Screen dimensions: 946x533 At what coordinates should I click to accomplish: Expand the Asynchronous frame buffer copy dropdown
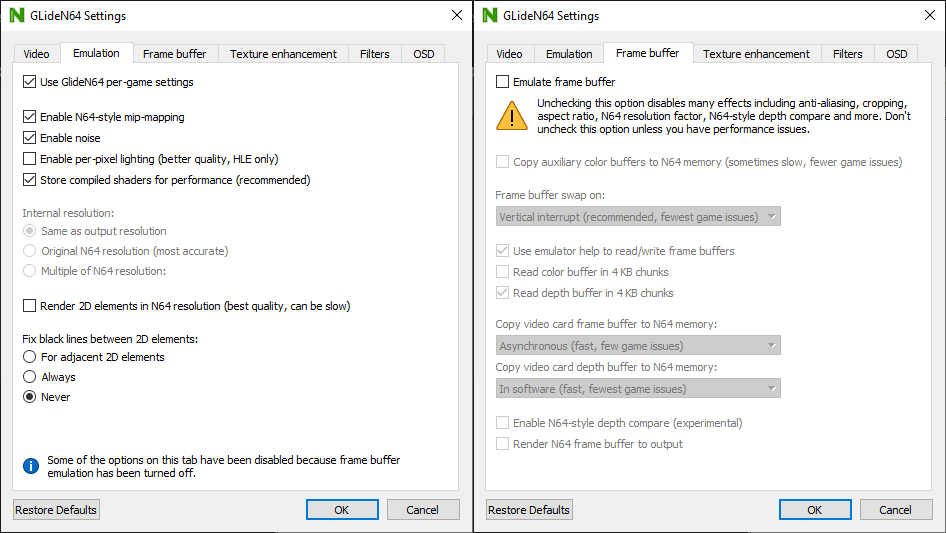coord(638,346)
